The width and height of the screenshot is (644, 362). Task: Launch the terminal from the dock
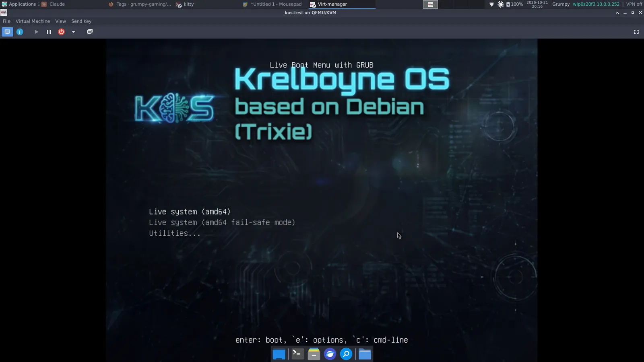(x=297, y=354)
